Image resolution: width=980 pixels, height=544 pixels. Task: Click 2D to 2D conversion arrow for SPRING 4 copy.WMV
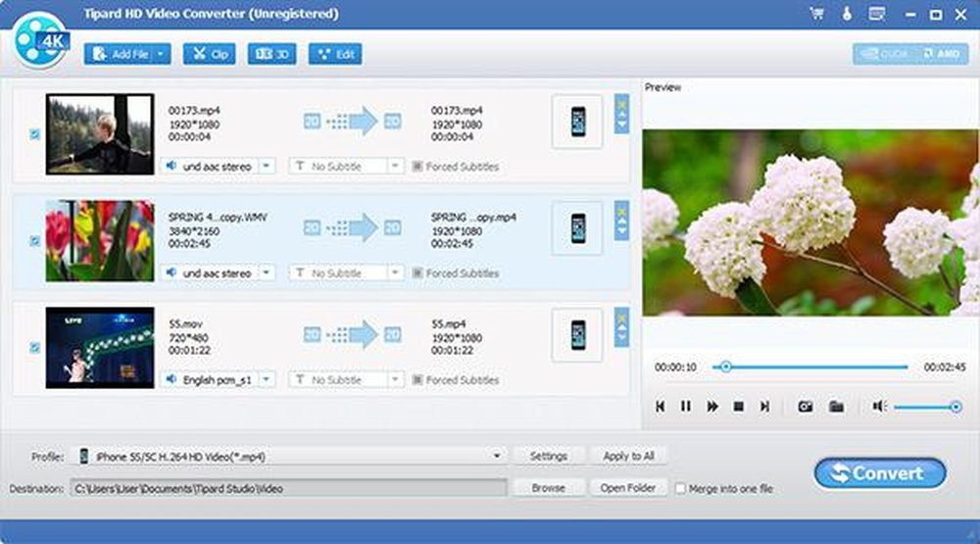[353, 228]
